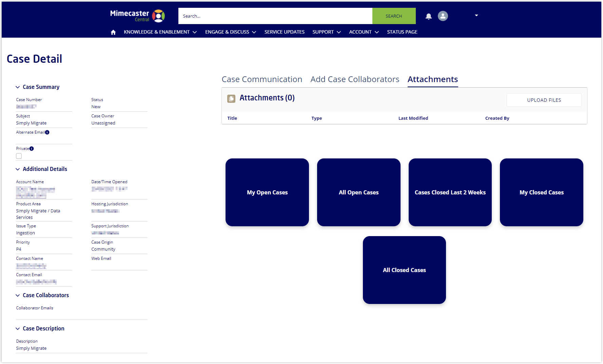Viewport: 603px width, 364px height.
Task: Click the user profile avatar icon
Action: click(443, 16)
